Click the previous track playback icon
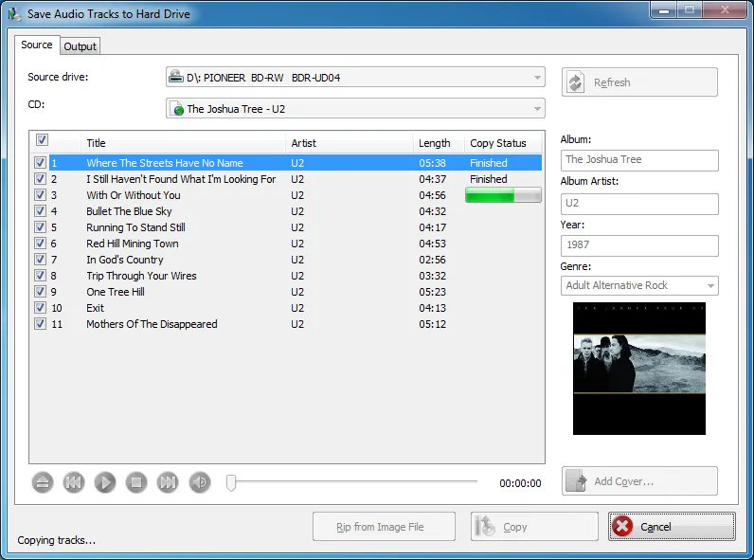 coord(74,482)
